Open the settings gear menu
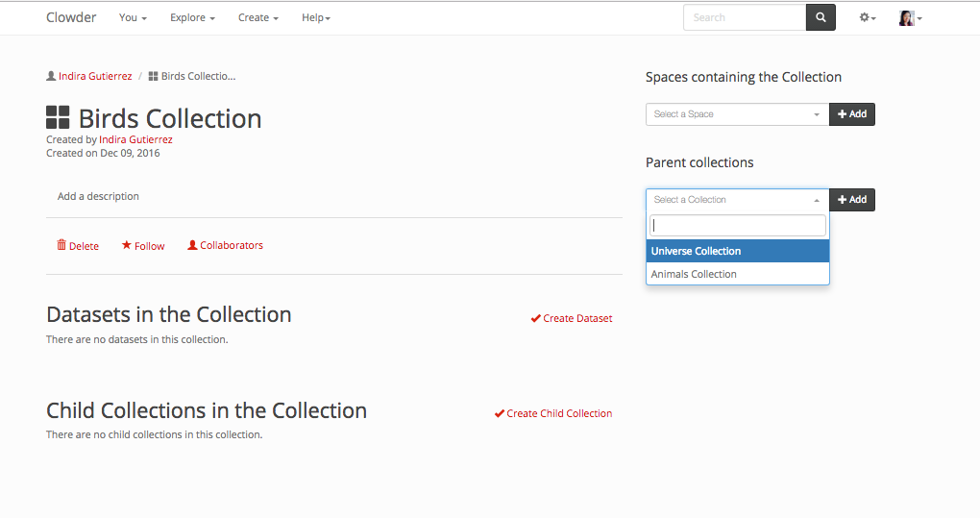The image size is (980, 518). [867, 17]
